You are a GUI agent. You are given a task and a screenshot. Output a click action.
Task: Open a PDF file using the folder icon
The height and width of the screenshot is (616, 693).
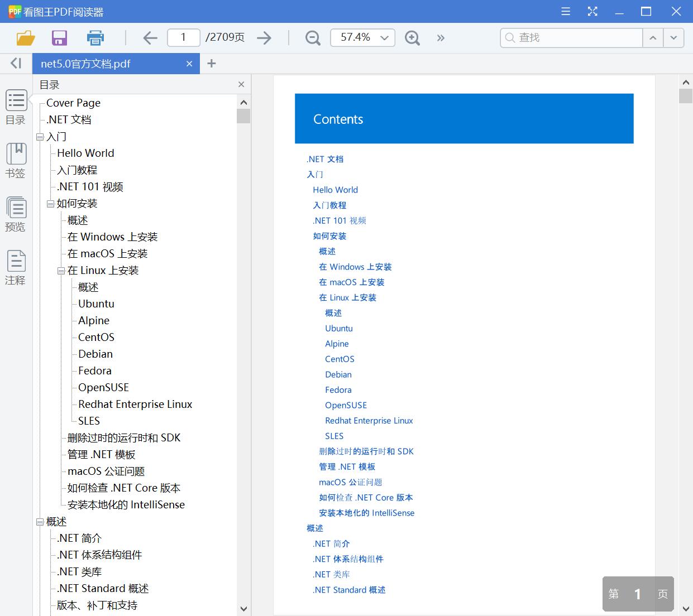[x=26, y=37]
